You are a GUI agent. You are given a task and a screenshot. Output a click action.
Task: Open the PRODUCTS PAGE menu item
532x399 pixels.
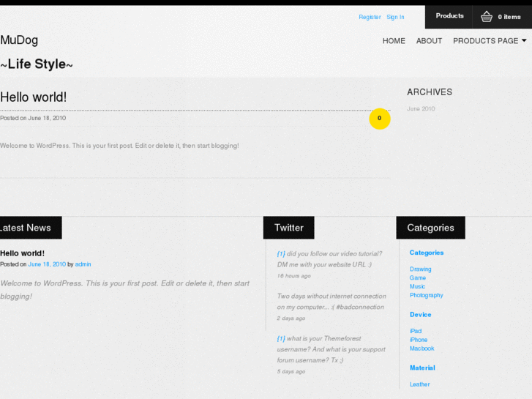click(485, 41)
